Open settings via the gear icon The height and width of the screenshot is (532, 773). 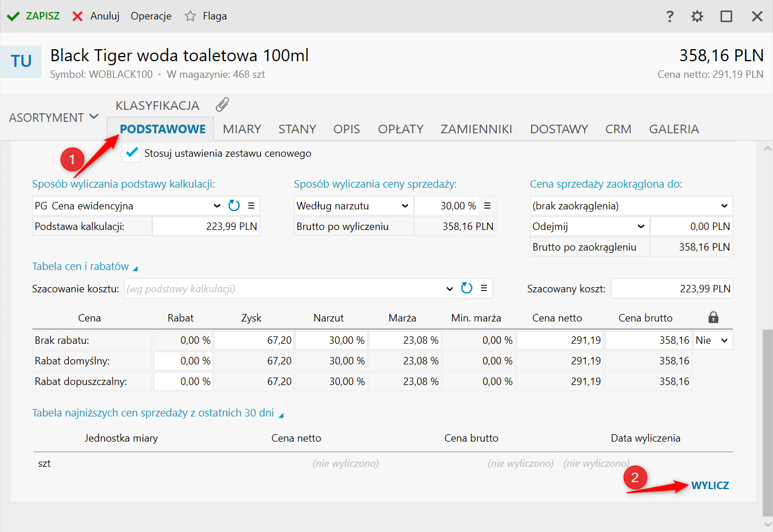point(697,16)
